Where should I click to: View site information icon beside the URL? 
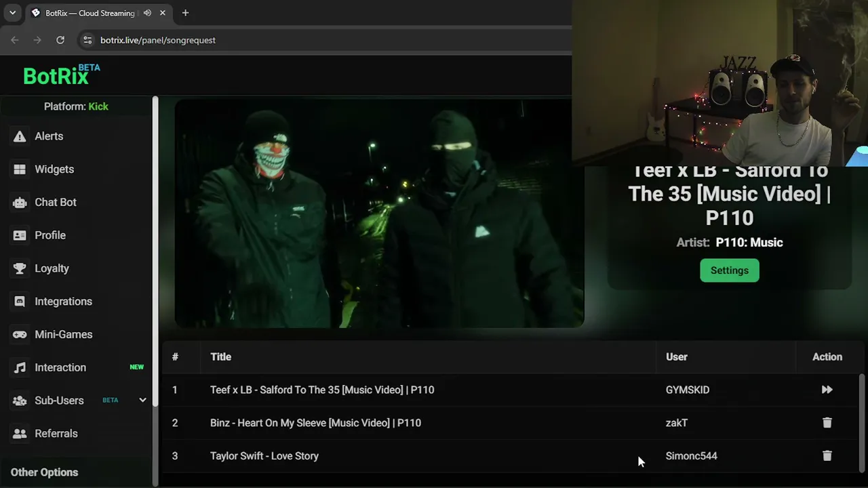(87, 40)
